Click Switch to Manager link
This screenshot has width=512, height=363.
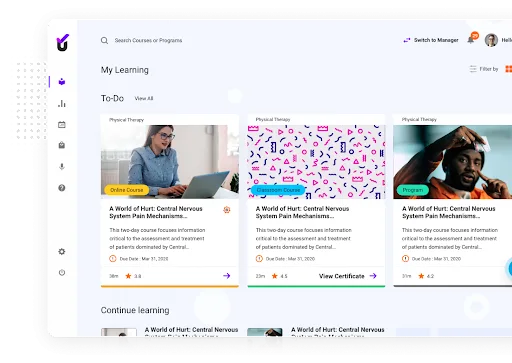pos(436,40)
